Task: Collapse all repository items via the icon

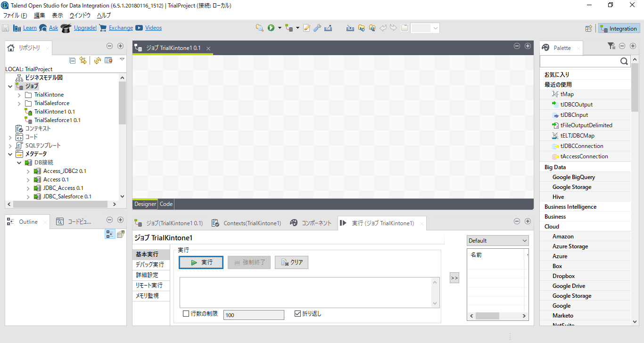Action: [72, 60]
